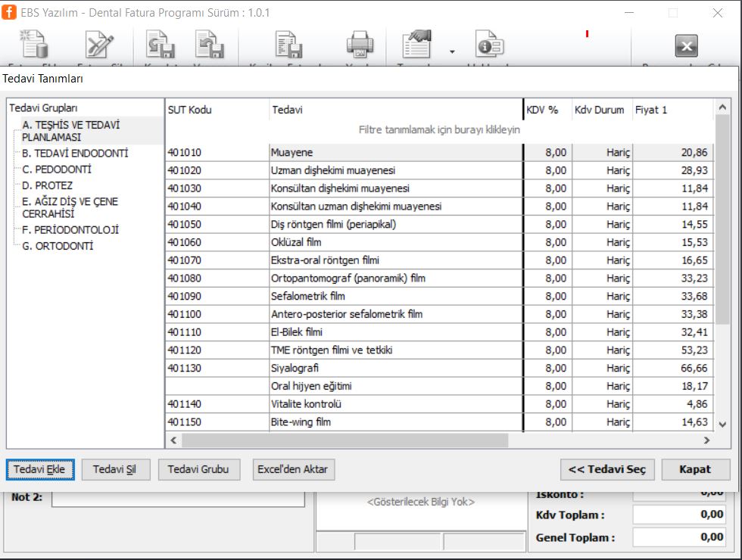Pick the F. PERİODONTOLOJİ group
The image size is (742, 560).
click(x=70, y=230)
